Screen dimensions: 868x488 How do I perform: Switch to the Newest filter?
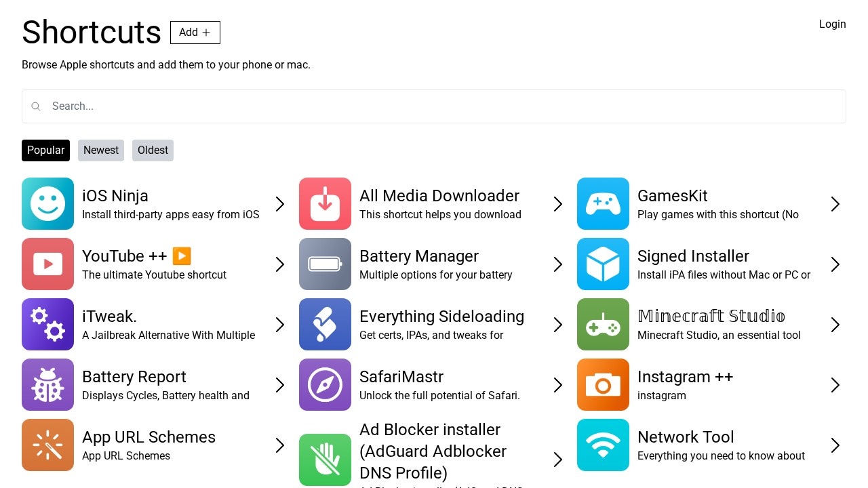[100, 150]
